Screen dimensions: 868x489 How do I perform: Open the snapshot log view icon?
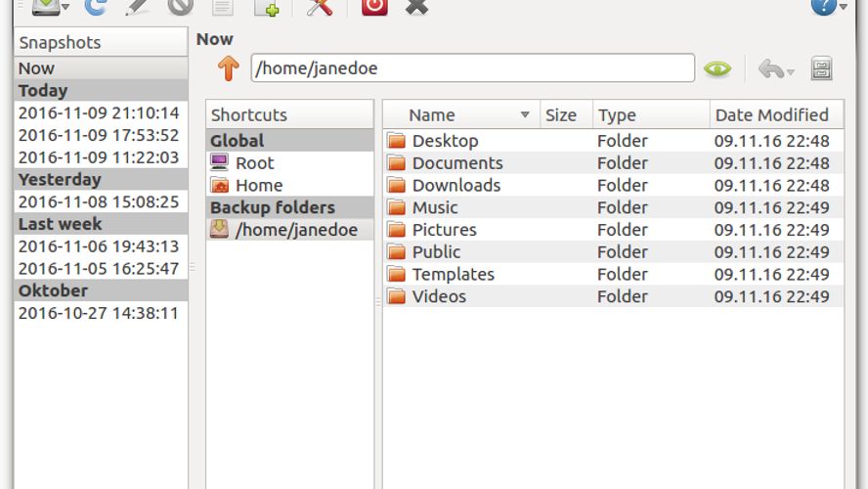223,7
